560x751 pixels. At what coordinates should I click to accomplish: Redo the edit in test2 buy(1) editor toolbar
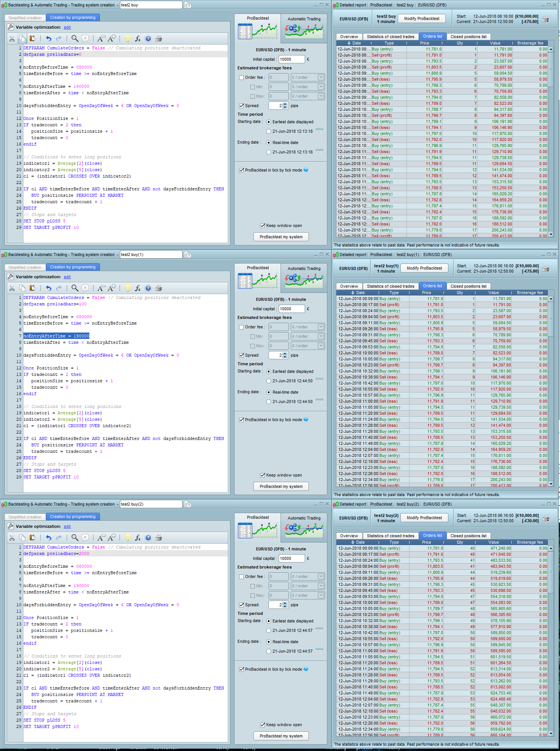(59, 288)
